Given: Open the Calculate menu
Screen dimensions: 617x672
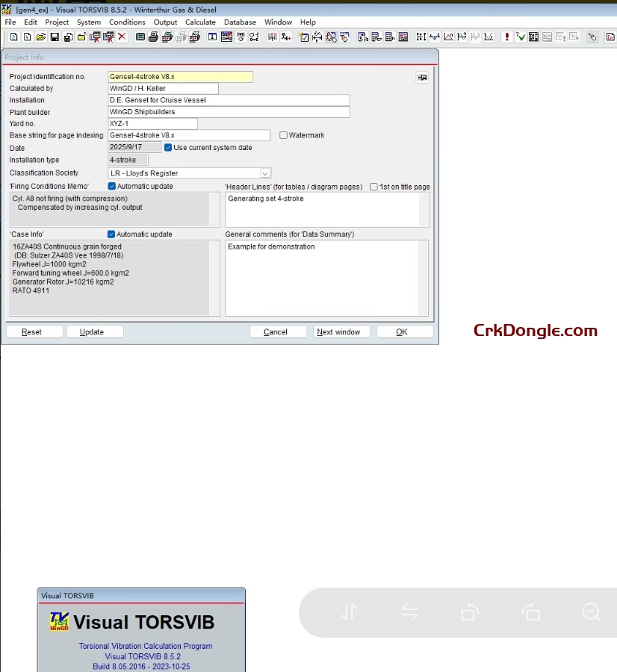Looking at the screenshot, I should pyautogui.click(x=200, y=22).
